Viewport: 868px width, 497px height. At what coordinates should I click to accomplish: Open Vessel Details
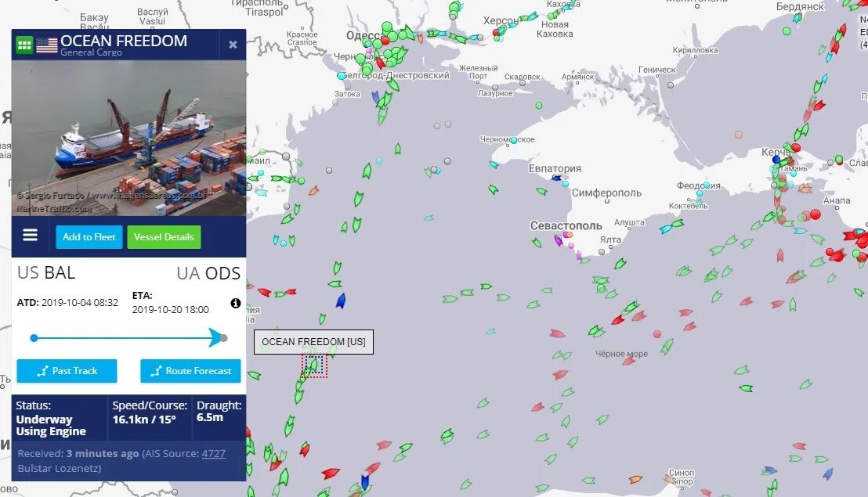(164, 237)
